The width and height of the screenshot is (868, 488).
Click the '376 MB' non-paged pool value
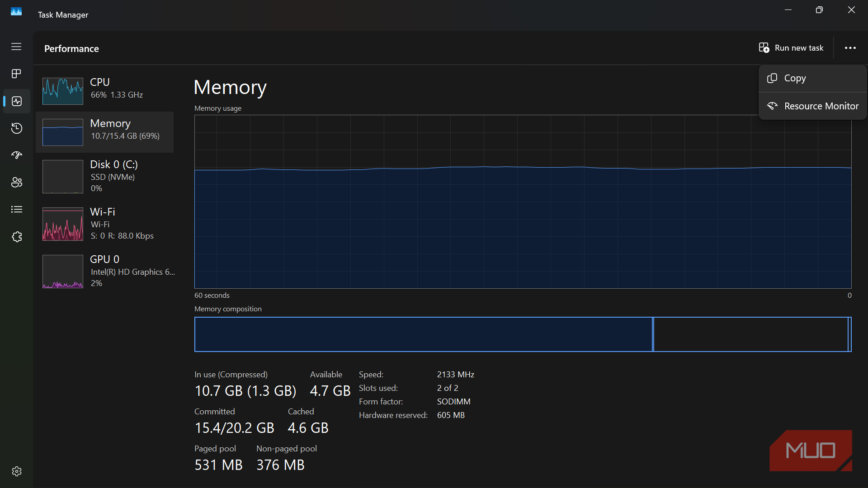click(x=280, y=465)
